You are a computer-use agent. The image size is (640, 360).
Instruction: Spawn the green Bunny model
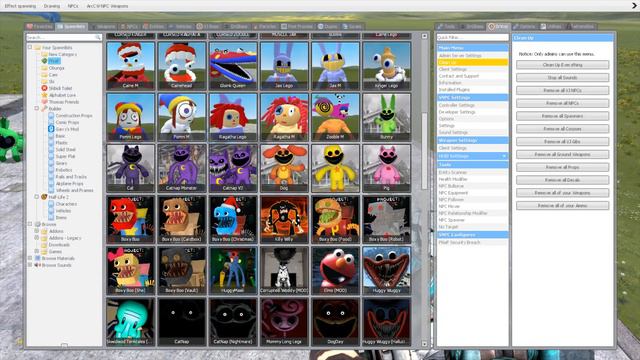click(387, 117)
